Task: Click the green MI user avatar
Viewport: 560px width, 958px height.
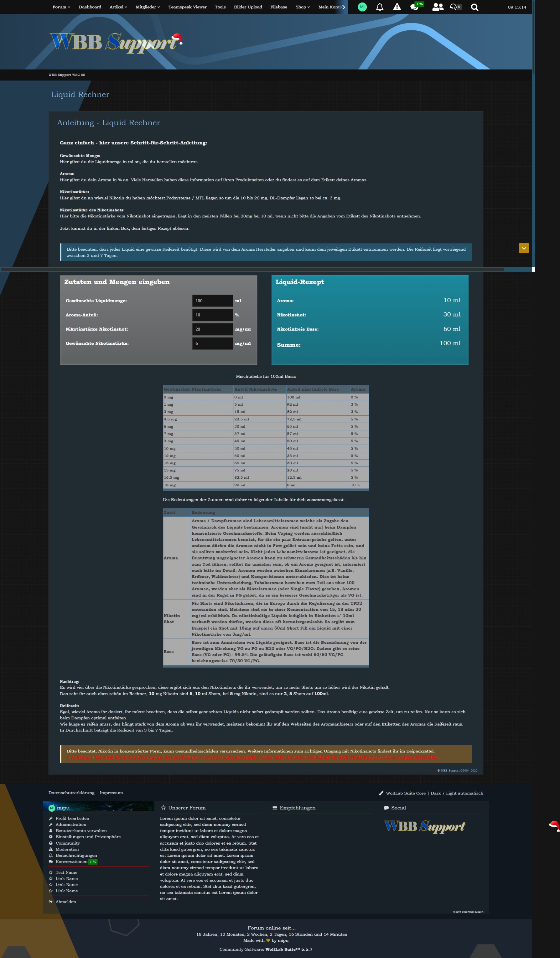Action: pyautogui.click(x=362, y=7)
